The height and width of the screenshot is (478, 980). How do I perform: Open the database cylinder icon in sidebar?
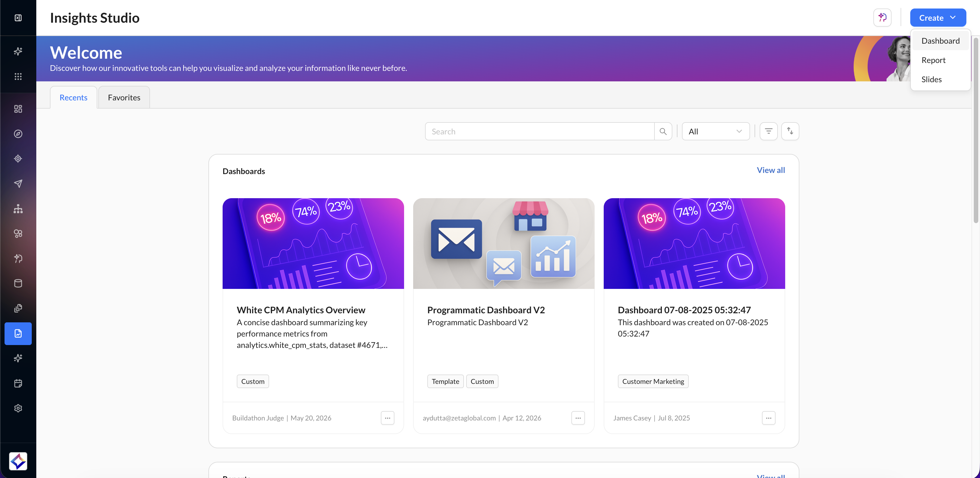coord(18,283)
